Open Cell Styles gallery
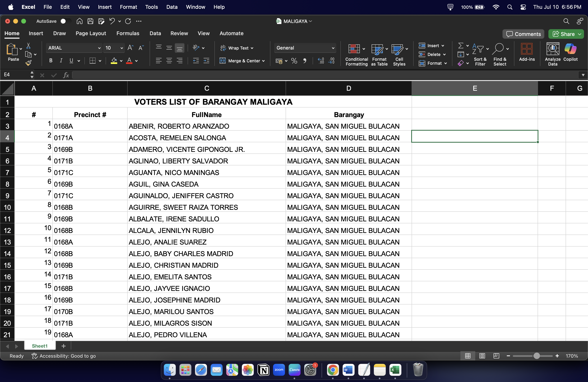The image size is (588, 382). pyautogui.click(x=399, y=55)
